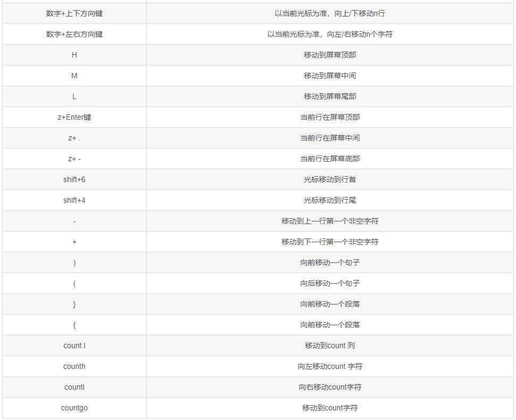Select the shift+4 shortcut cell
Image resolution: width=516 pixels, height=420 pixels.
(x=74, y=200)
